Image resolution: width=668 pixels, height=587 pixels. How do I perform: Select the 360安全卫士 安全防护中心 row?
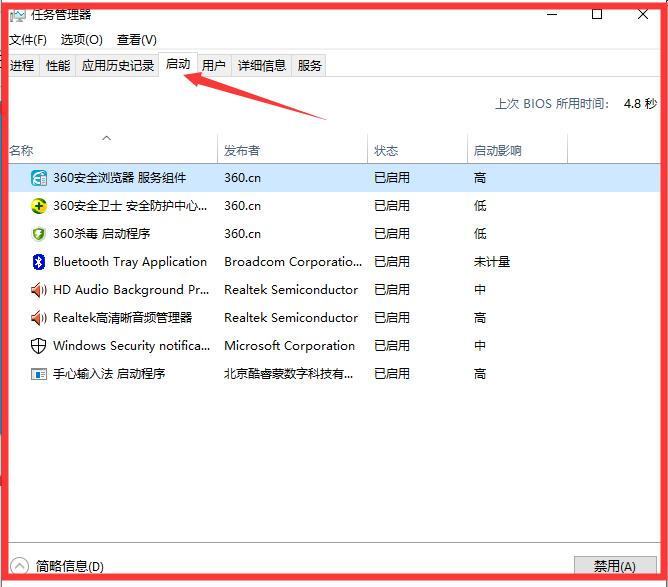click(x=334, y=206)
